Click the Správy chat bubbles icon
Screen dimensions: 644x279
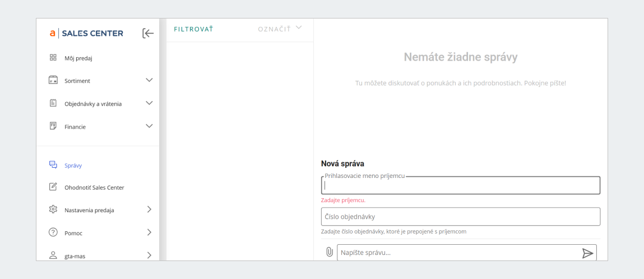tap(53, 165)
